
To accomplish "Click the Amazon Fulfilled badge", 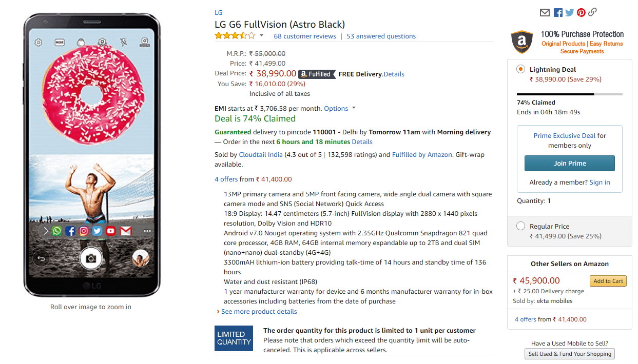I will [317, 74].
